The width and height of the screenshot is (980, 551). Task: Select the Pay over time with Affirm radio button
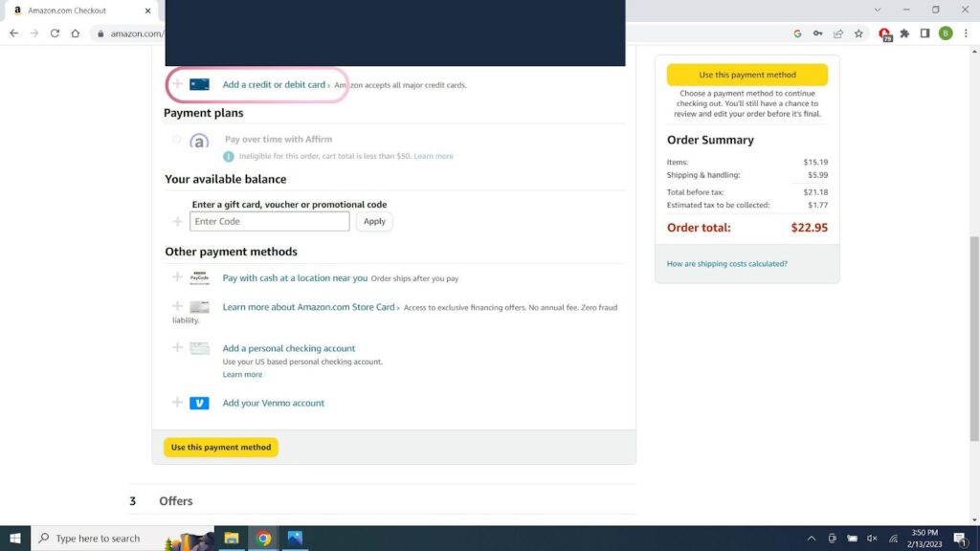pyautogui.click(x=177, y=140)
